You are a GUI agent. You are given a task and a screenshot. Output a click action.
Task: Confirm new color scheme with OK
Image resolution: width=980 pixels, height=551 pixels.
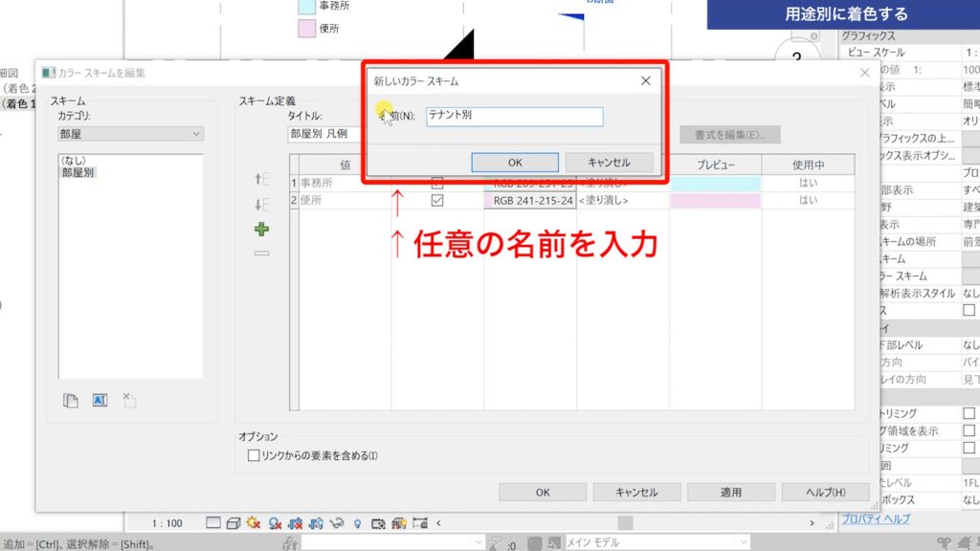[x=515, y=162]
